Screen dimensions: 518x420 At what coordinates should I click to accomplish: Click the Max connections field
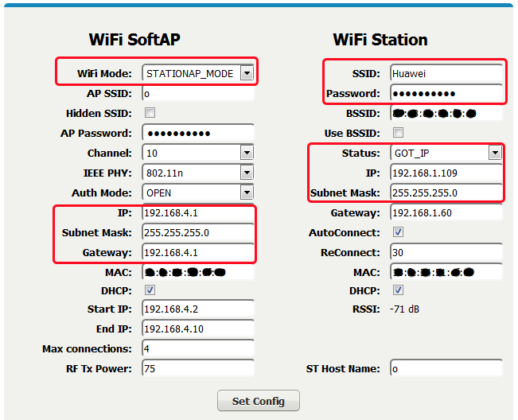point(198,348)
